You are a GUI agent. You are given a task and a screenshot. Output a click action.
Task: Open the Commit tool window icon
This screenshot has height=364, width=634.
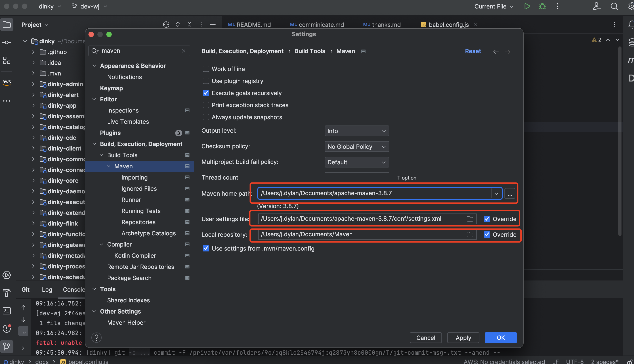pos(7,42)
